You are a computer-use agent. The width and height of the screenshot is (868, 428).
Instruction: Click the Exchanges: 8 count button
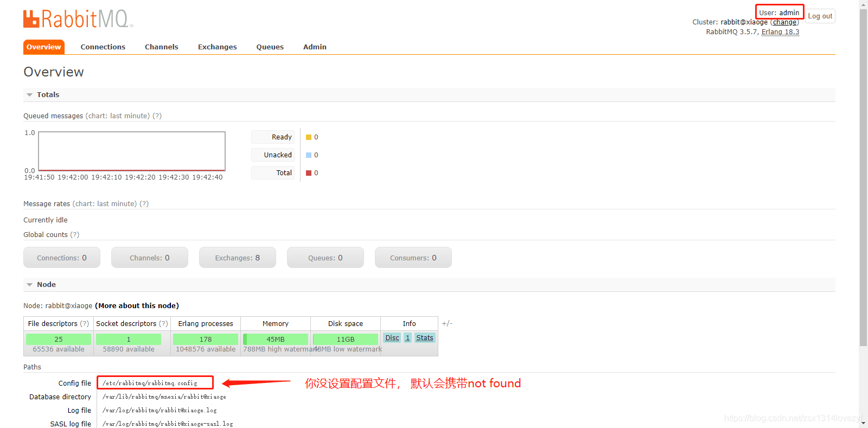click(238, 258)
